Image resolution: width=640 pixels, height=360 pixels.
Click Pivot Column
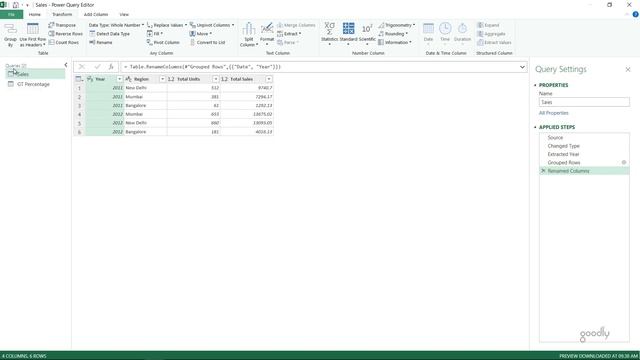[163, 42]
